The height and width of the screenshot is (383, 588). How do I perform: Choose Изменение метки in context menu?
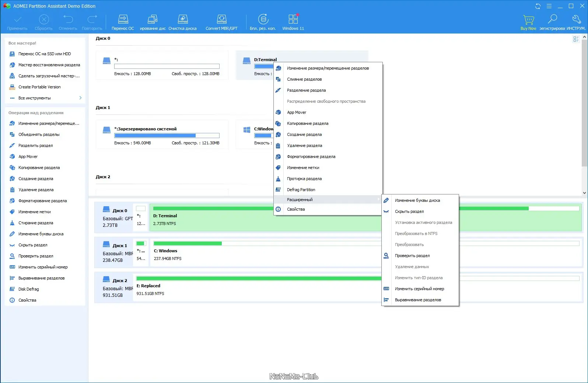click(328, 168)
